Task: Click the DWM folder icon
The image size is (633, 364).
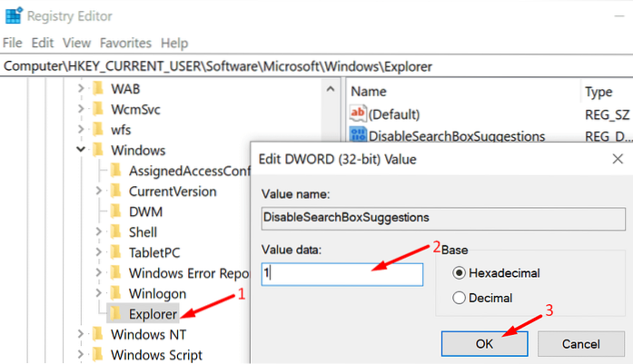Action: point(114,212)
